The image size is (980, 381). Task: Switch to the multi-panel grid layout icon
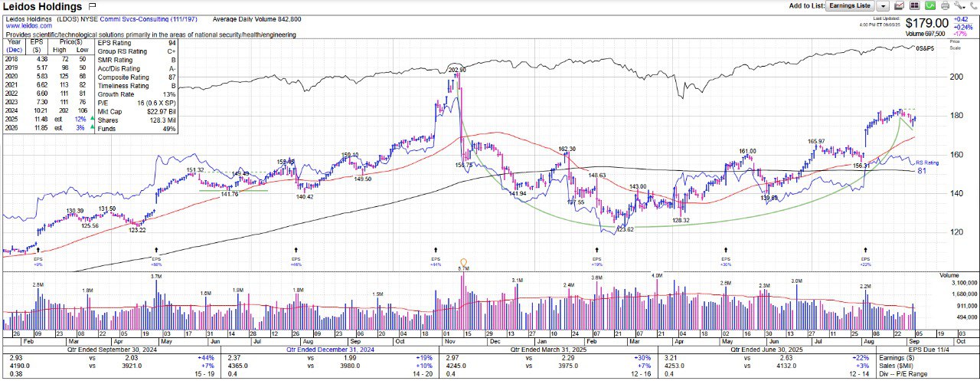pyautogui.click(x=913, y=6)
